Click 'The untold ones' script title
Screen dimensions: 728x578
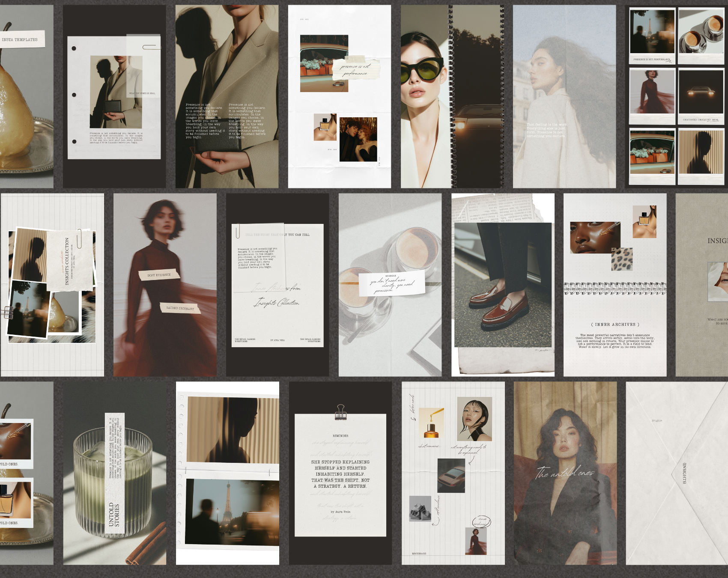point(565,472)
